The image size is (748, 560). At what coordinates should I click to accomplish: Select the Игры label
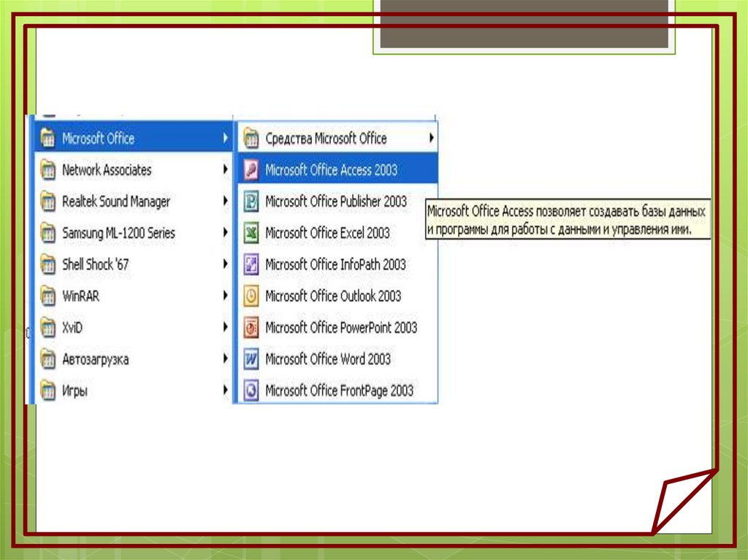(x=75, y=391)
